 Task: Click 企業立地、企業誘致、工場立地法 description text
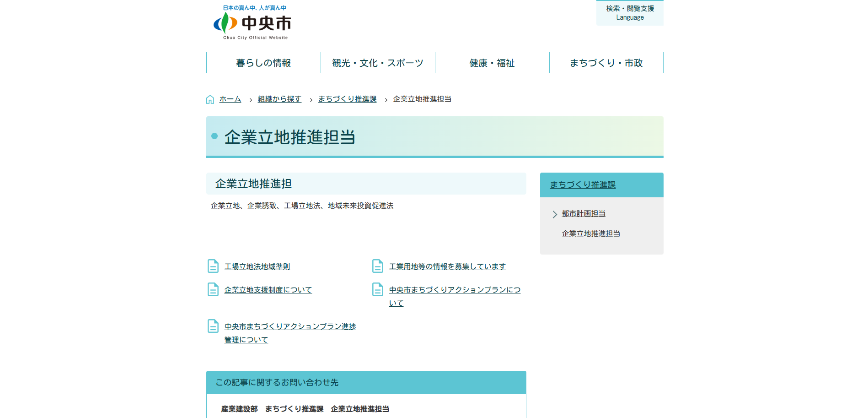click(302, 206)
